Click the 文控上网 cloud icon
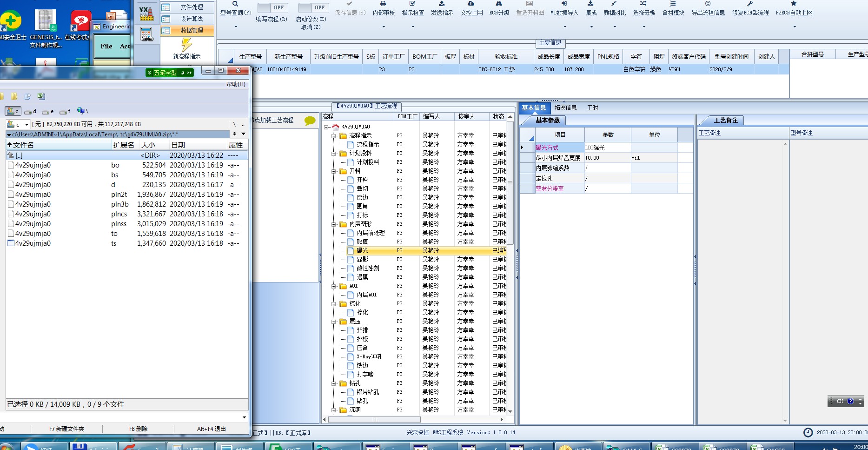868x450 pixels. [471, 4]
